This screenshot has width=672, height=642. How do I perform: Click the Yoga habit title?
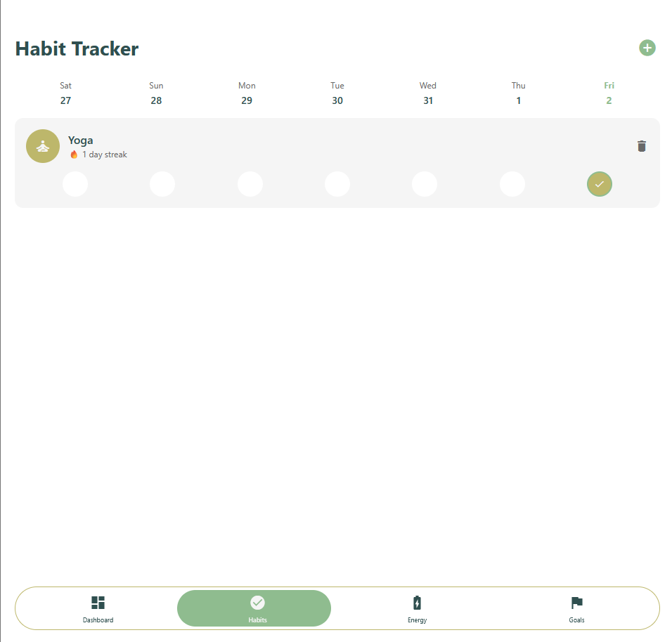[x=81, y=140]
